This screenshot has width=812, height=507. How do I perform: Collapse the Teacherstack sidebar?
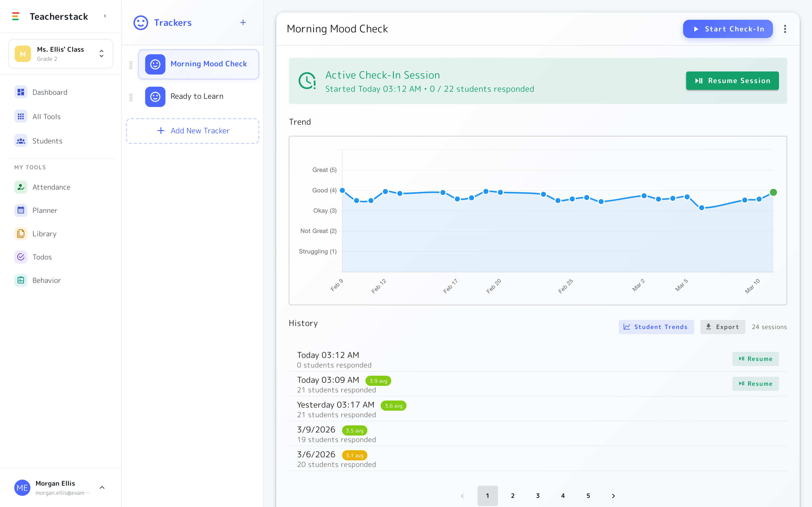(105, 16)
